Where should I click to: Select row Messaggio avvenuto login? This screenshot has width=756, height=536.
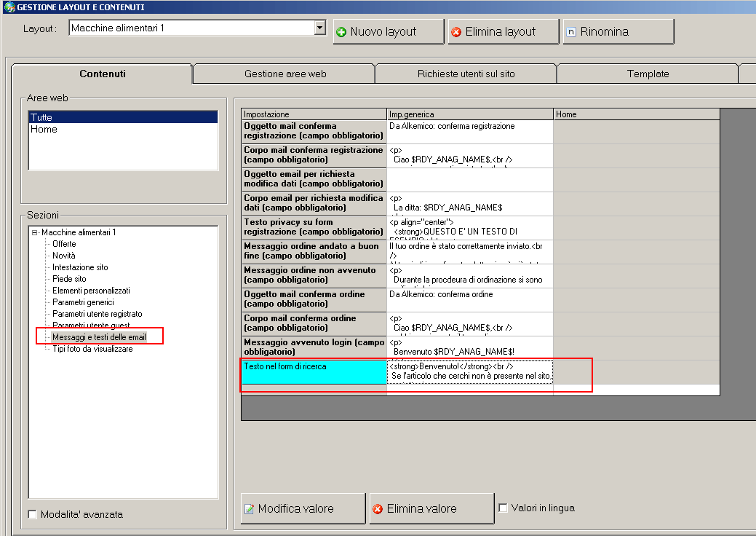click(314, 347)
